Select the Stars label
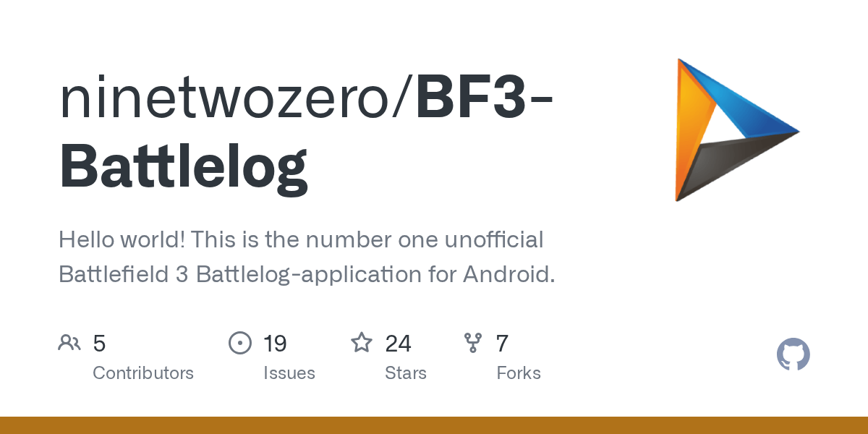 [x=406, y=373]
